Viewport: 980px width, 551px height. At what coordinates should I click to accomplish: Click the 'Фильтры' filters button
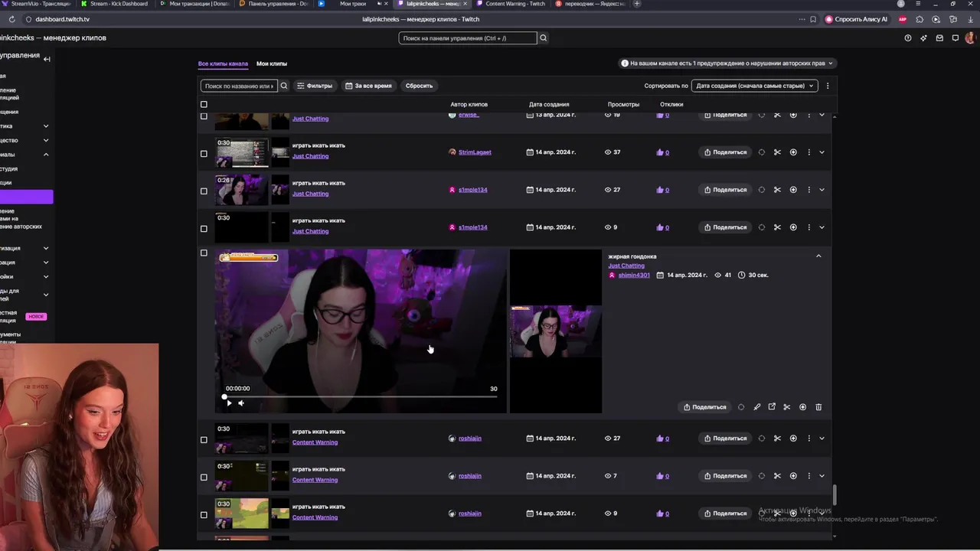pyautogui.click(x=315, y=86)
